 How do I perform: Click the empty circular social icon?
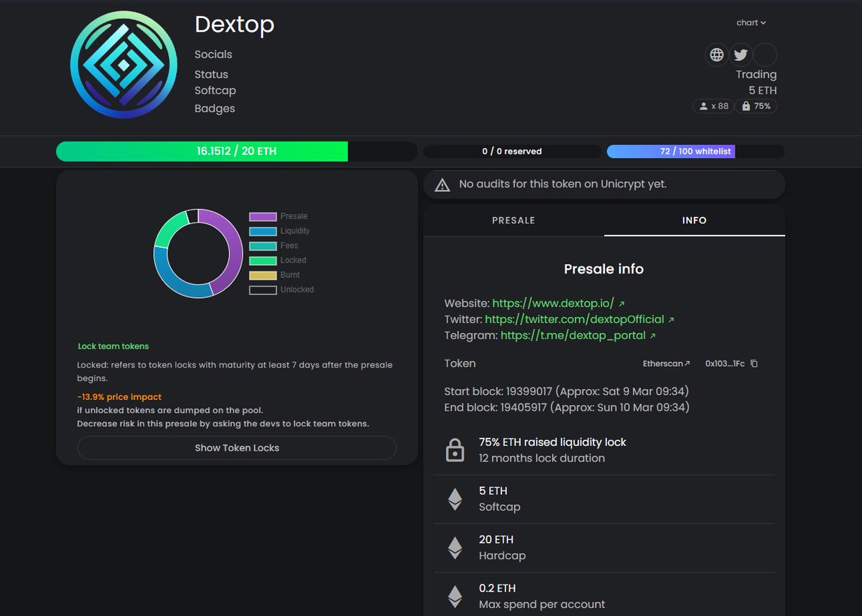[766, 55]
